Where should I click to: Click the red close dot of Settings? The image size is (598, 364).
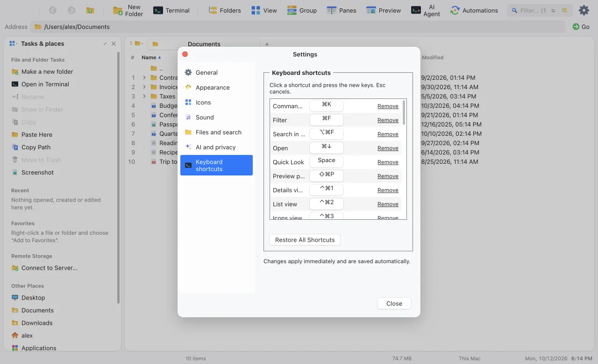185,54
